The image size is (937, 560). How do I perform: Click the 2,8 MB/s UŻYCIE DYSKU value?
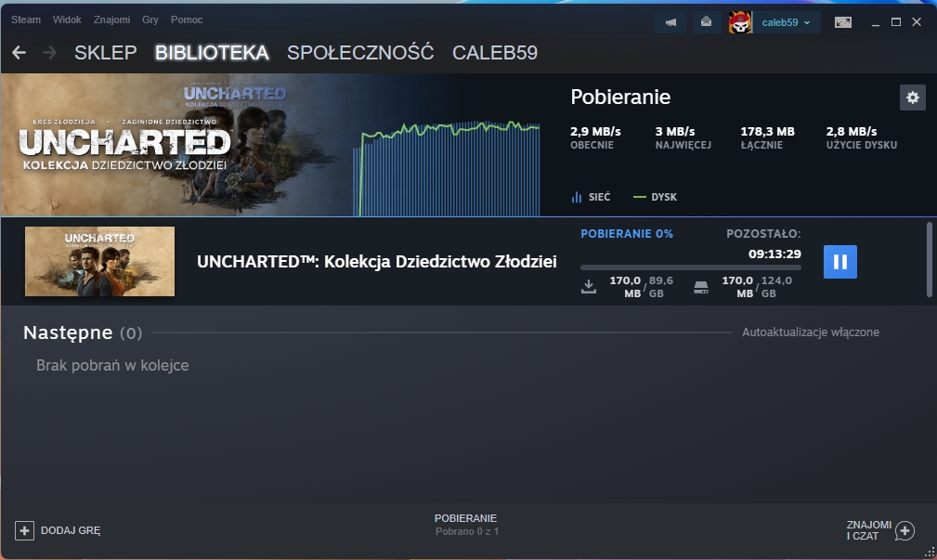pyautogui.click(x=851, y=132)
